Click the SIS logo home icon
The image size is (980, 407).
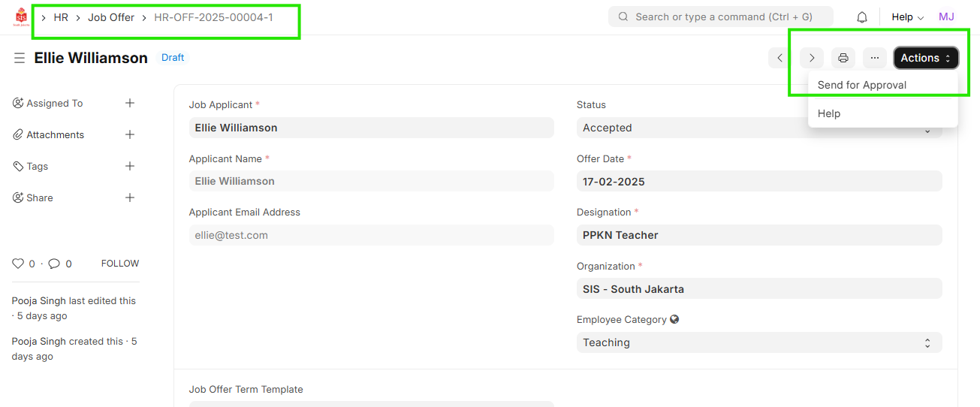tap(21, 17)
